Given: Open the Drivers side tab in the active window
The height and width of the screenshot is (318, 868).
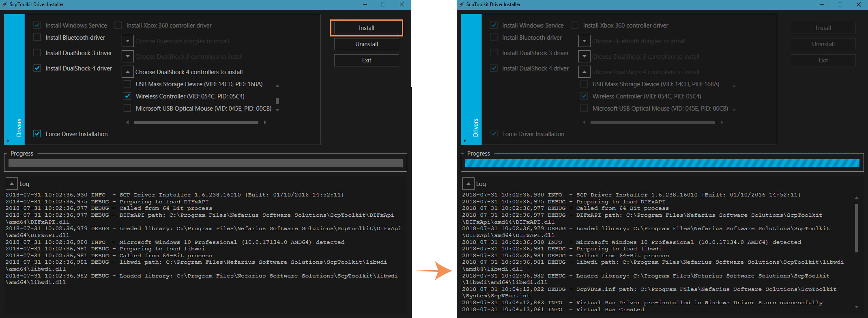Looking at the screenshot, I should (15, 79).
